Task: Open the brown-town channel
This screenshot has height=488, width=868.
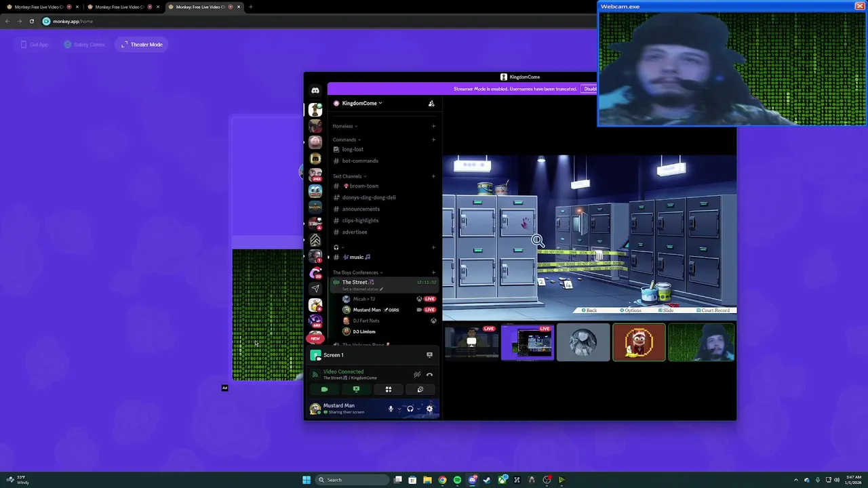Action: pos(384,186)
